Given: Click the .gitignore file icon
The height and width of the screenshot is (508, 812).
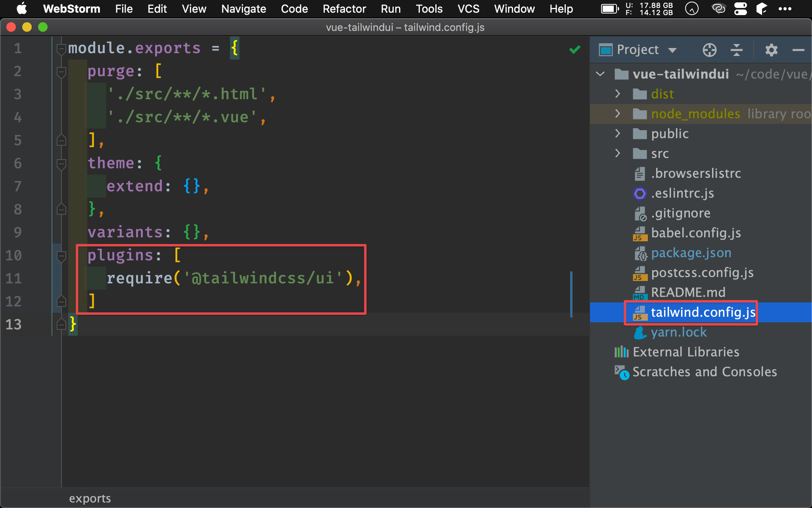Looking at the screenshot, I should (x=640, y=214).
